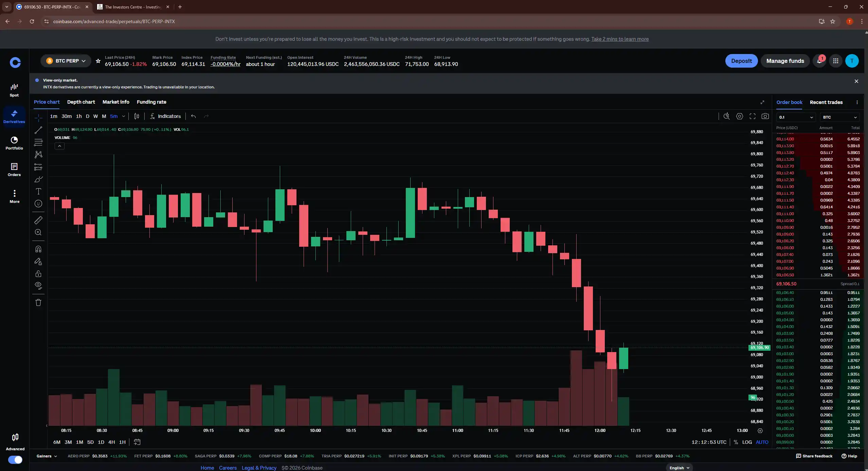Toggle hide all drawings eye icon
The width and height of the screenshot is (868, 471).
pos(38,285)
